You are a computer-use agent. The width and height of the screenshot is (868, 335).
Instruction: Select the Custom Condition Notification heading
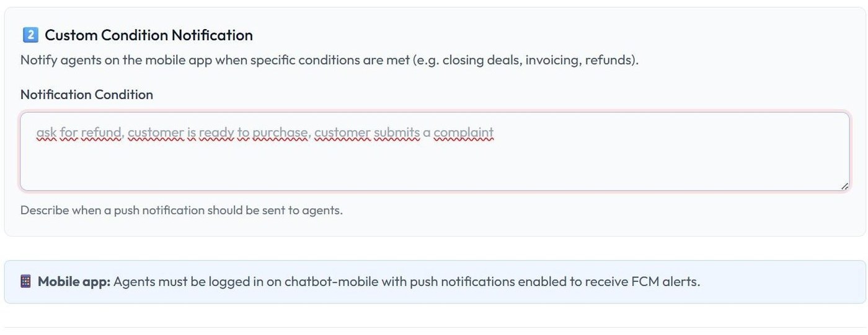(x=149, y=35)
